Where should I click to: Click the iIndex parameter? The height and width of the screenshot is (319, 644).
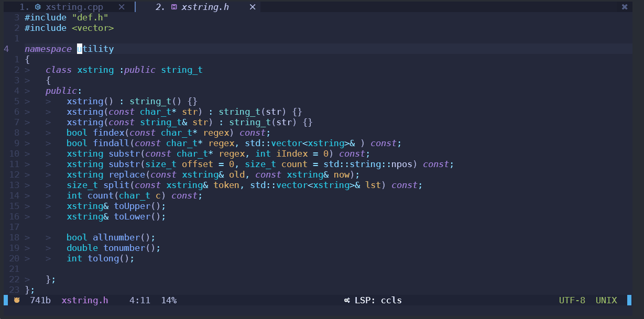292,153
